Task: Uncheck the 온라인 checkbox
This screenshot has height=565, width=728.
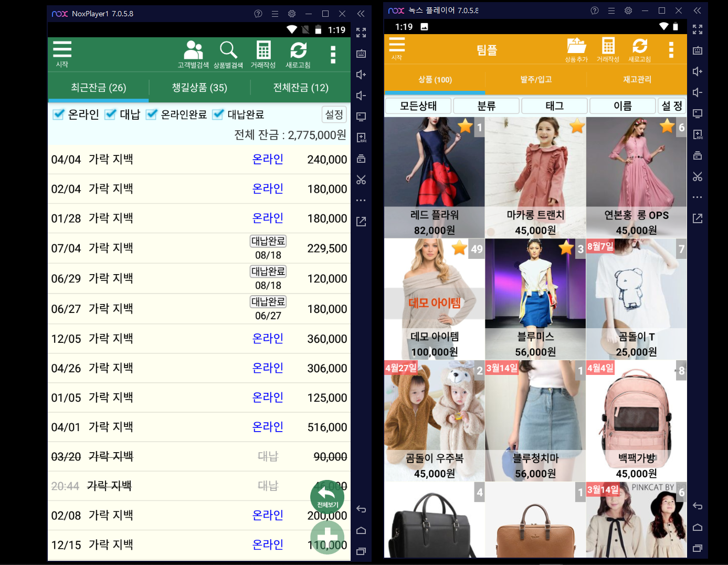Action: 59,114
